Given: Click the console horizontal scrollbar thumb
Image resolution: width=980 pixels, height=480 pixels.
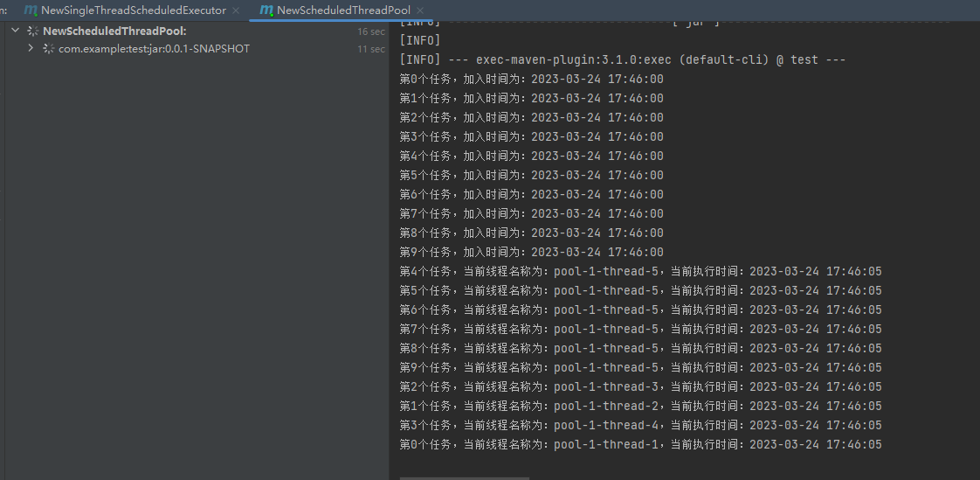Looking at the screenshot, I should [465, 478].
